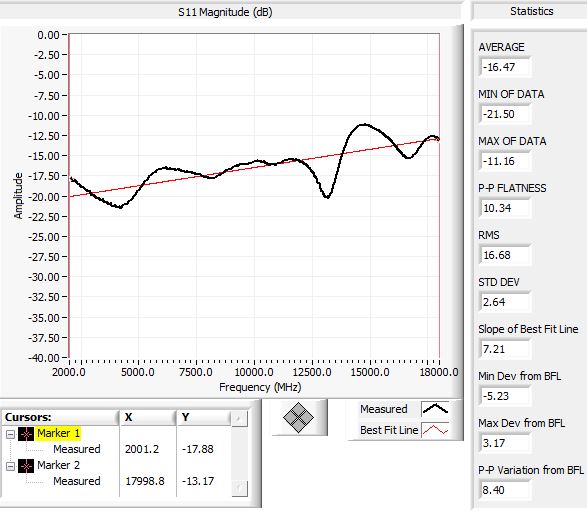
Task: Collapse the Marker 2 tree node
Action: pyautogui.click(x=10, y=466)
